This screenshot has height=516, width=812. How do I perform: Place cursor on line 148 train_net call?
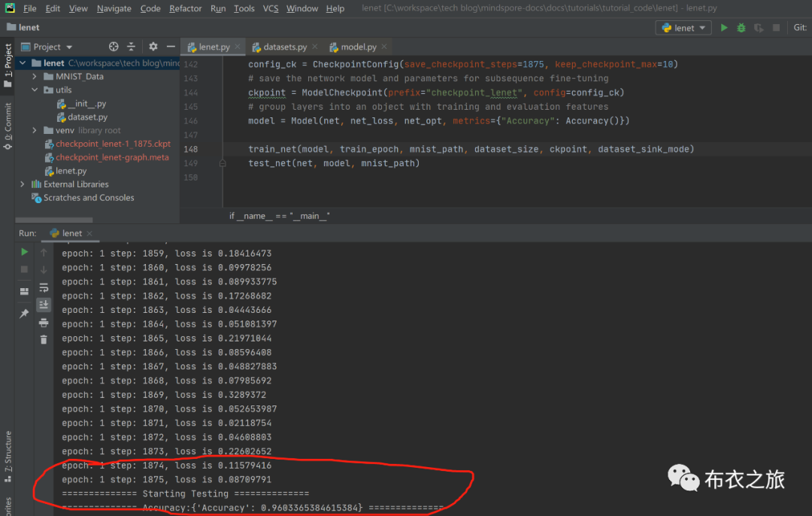(x=471, y=149)
